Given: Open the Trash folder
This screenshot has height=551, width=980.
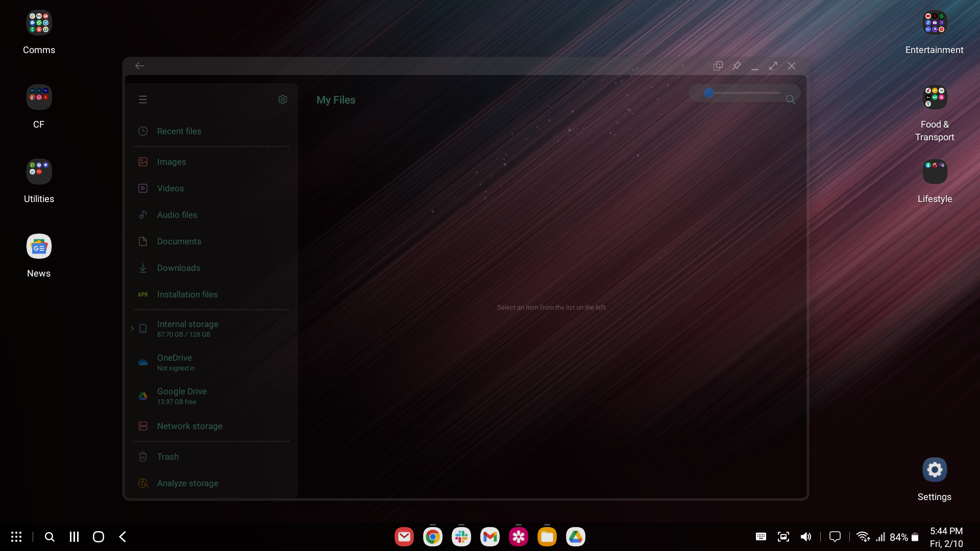Looking at the screenshot, I should (167, 457).
